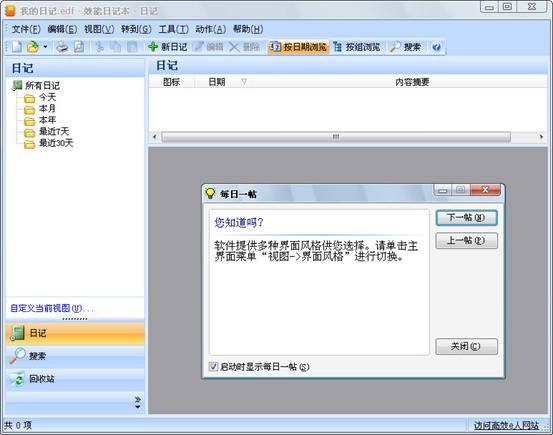Click the app icon in title bar
Image resolution: width=553 pixels, height=435 pixels.
point(10,11)
